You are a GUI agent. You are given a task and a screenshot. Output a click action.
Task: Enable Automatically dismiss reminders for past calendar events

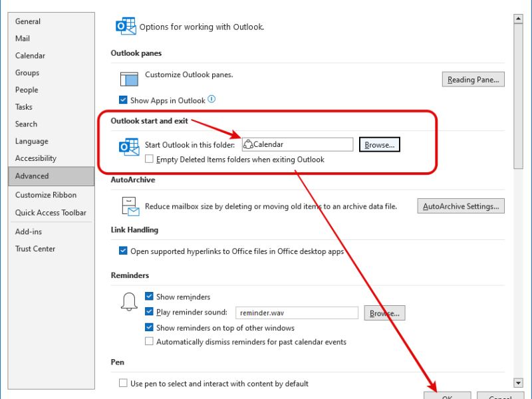click(x=149, y=341)
